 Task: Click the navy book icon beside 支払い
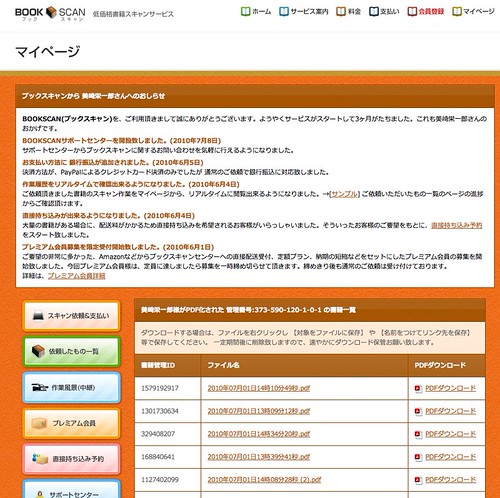click(374, 11)
